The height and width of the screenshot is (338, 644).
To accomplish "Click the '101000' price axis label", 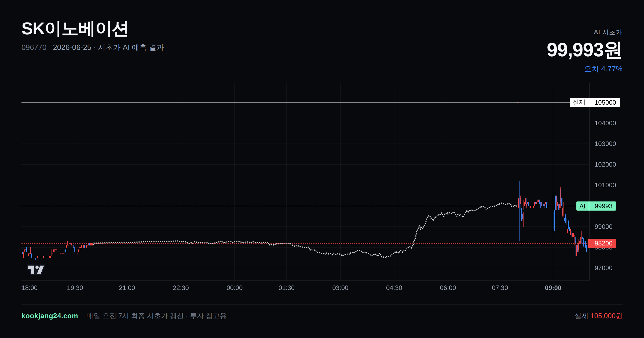I will point(605,185).
